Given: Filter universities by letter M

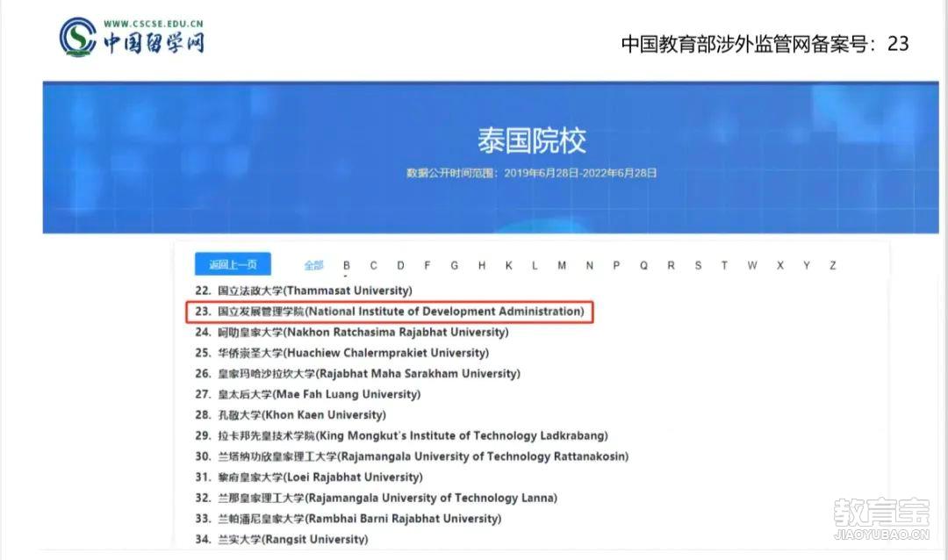Looking at the screenshot, I should pyautogui.click(x=563, y=265).
